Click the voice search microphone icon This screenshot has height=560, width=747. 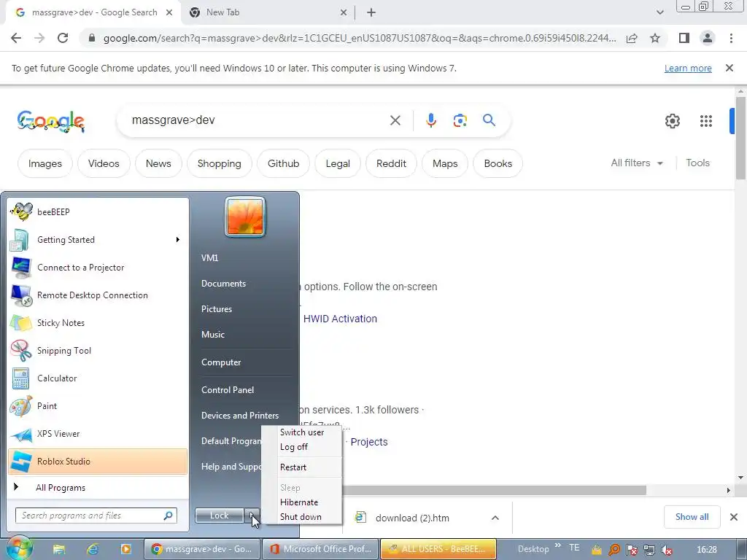pos(430,120)
